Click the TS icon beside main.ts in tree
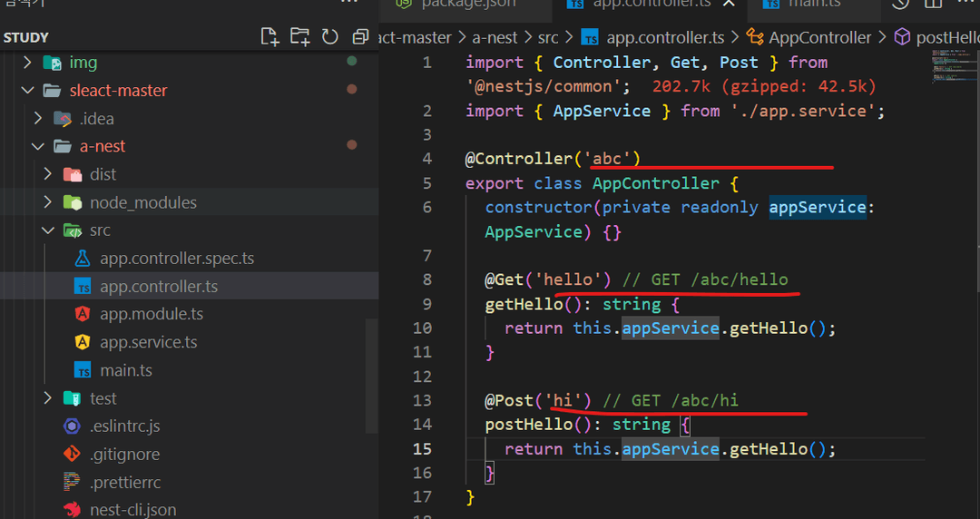The width and height of the screenshot is (980, 519). click(x=83, y=370)
